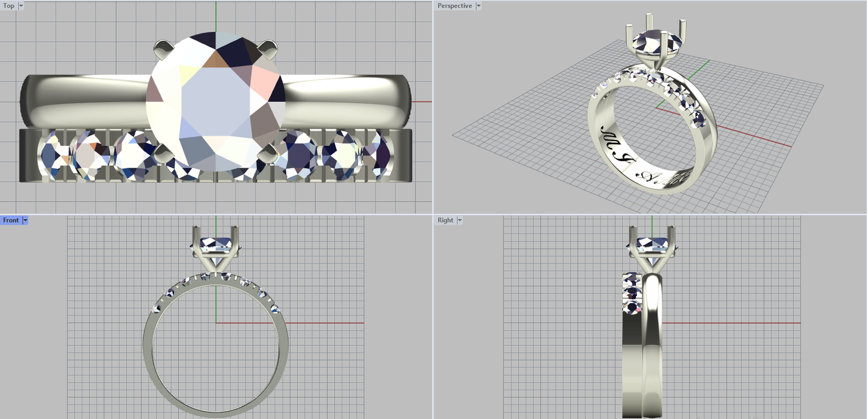The width and height of the screenshot is (868, 419).
Task: Pick the upper-right prong in Top view
Action: click(269, 50)
